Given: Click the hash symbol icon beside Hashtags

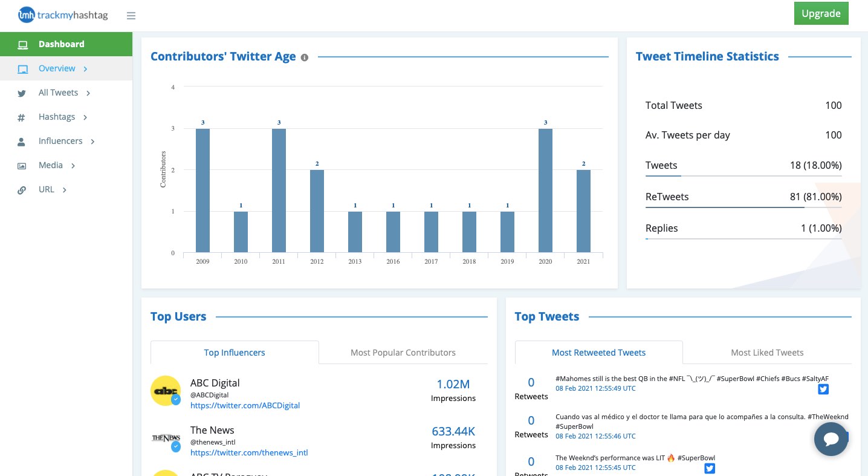Looking at the screenshot, I should click(x=22, y=117).
